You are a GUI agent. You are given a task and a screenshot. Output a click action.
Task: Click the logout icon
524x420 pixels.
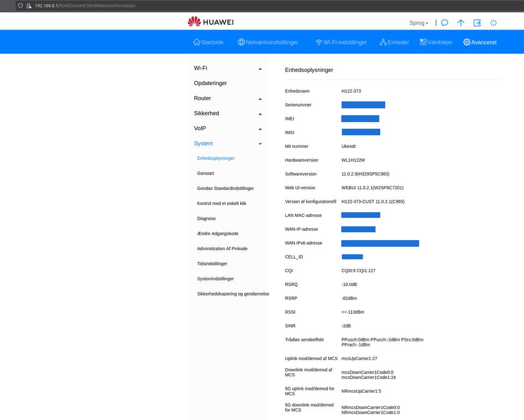pyautogui.click(x=477, y=23)
